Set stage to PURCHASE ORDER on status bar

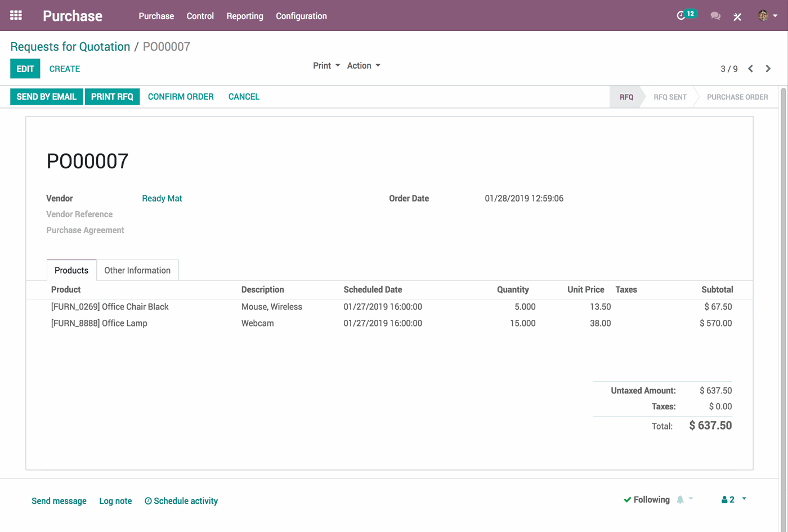pos(737,97)
